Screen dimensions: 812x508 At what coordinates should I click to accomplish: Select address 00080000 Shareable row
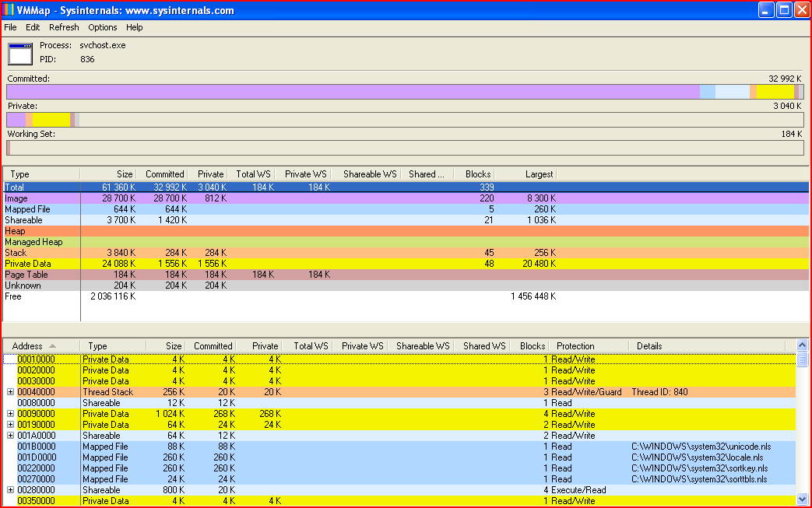point(400,402)
